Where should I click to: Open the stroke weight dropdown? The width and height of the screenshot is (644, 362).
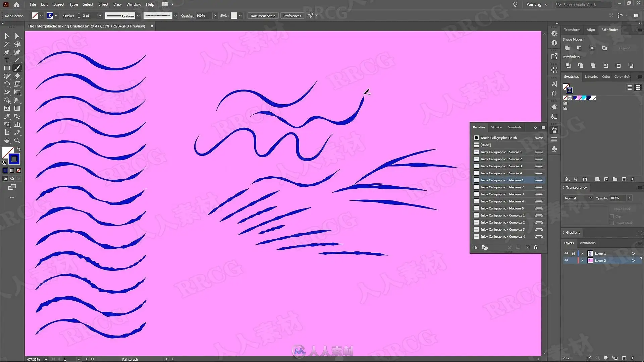100,16
